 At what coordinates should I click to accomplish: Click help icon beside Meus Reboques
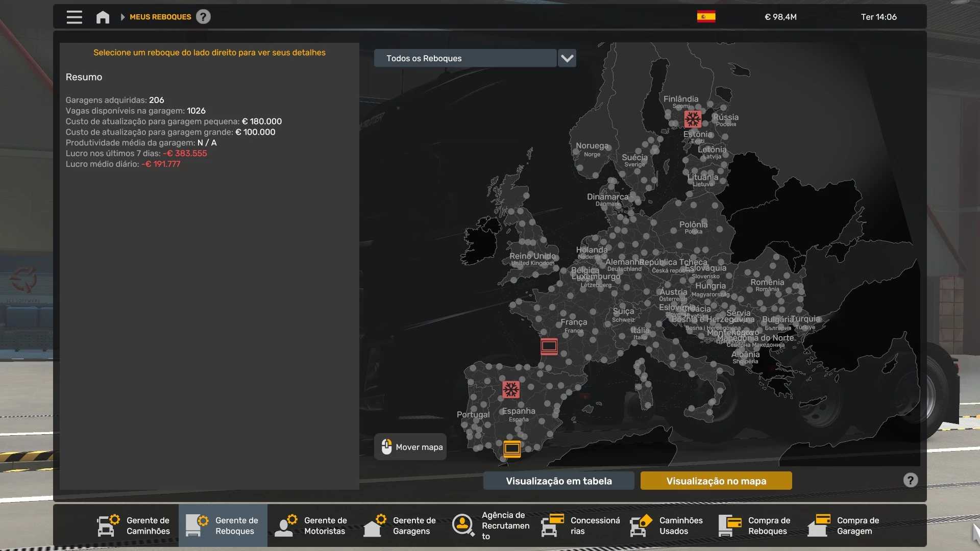click(203, 17)
